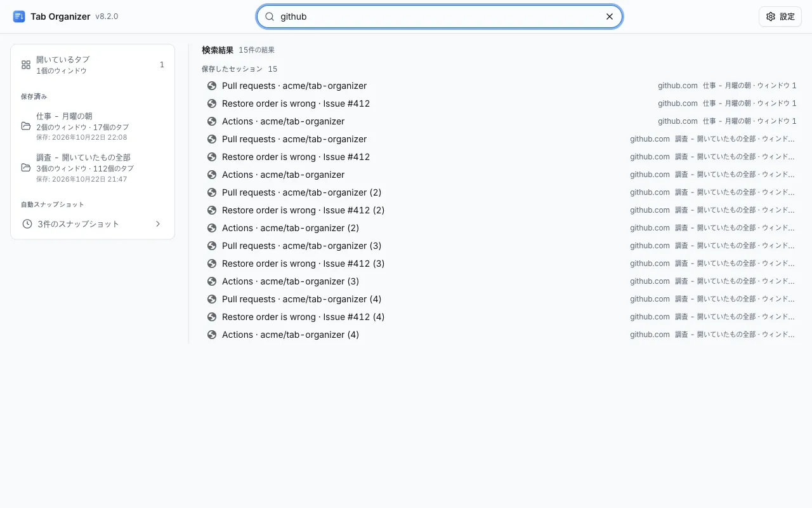Click globe icon of Actions · acme/tab-organizer (2)
This screenshot has width=812, height=508.
[x=212, y=228]
